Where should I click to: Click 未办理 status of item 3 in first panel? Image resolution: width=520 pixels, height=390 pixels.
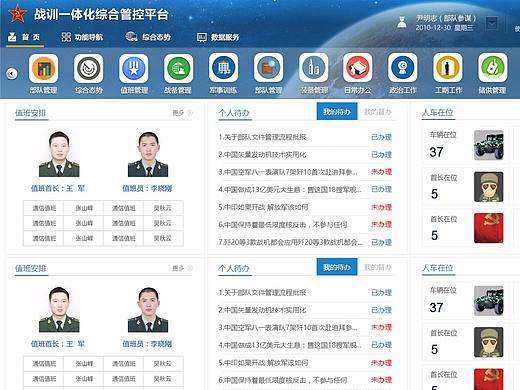pyautogui.click(x=381, y=172)
